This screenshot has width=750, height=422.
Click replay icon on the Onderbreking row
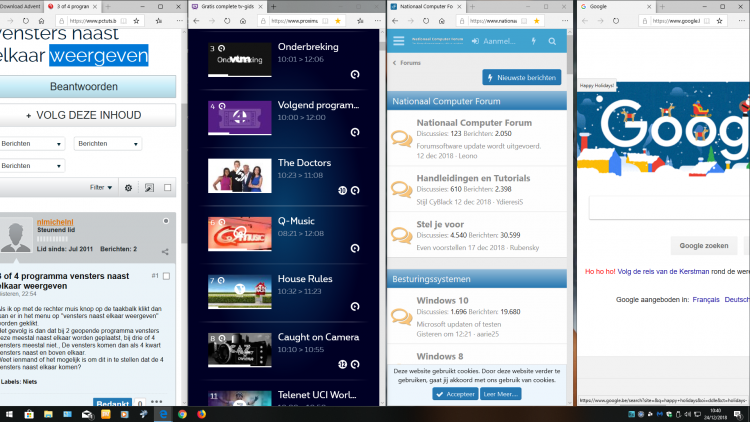(355, 75)
